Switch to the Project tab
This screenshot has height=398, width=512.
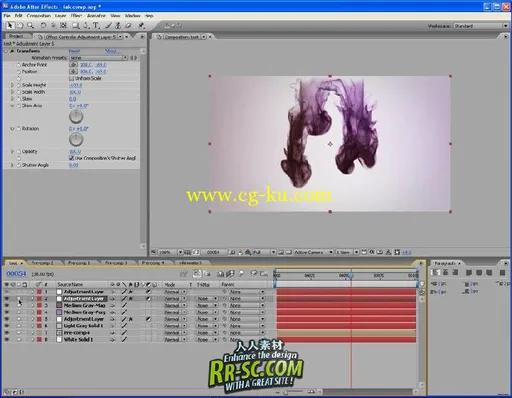[x=16, y=36]
